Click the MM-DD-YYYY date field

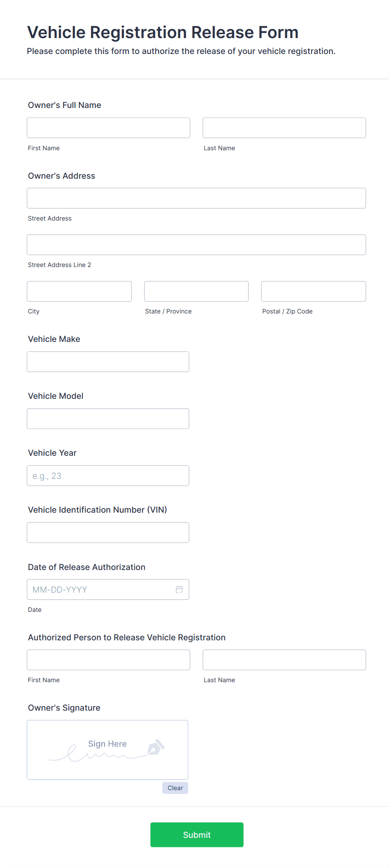pyautogui.click(x=100, y=589)
